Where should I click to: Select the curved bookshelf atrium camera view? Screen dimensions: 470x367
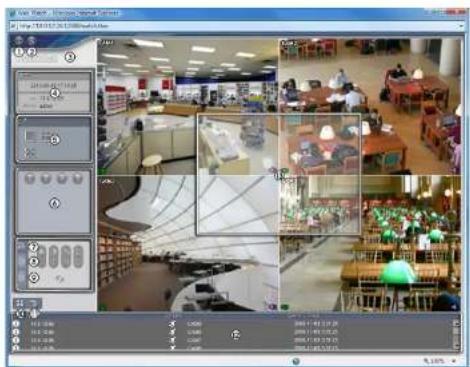[x=187, y=243]
